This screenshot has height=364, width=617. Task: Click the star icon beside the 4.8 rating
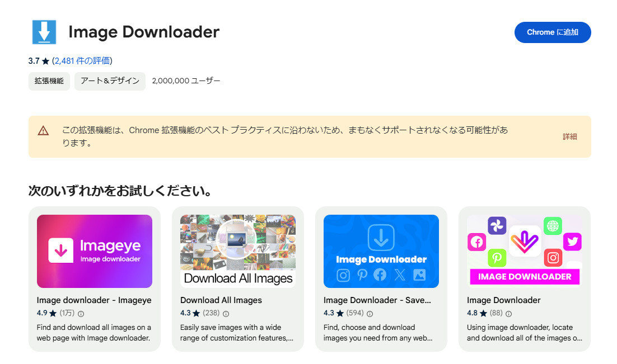tap(484, 313)
